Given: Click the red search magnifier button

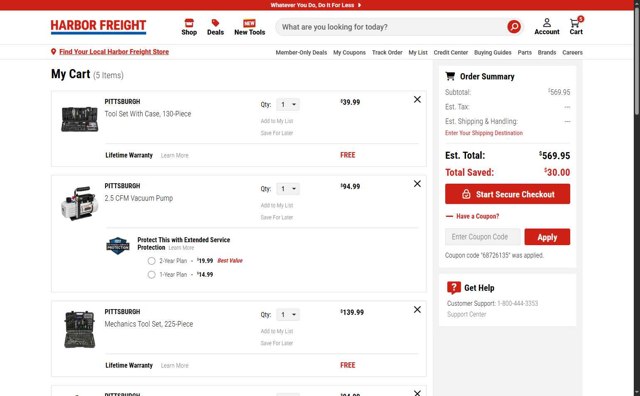Looking at the screenshot, I should (514, 27).
